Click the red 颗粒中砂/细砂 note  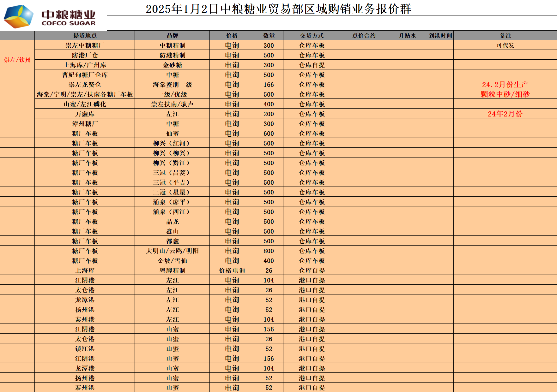click(x=505, y=94)
